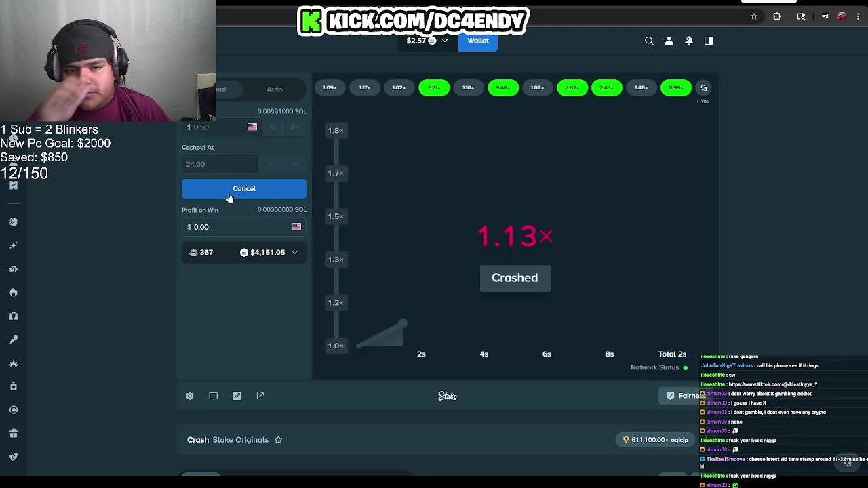Open the 2.62× round result pill

click(x=572, y=87)
